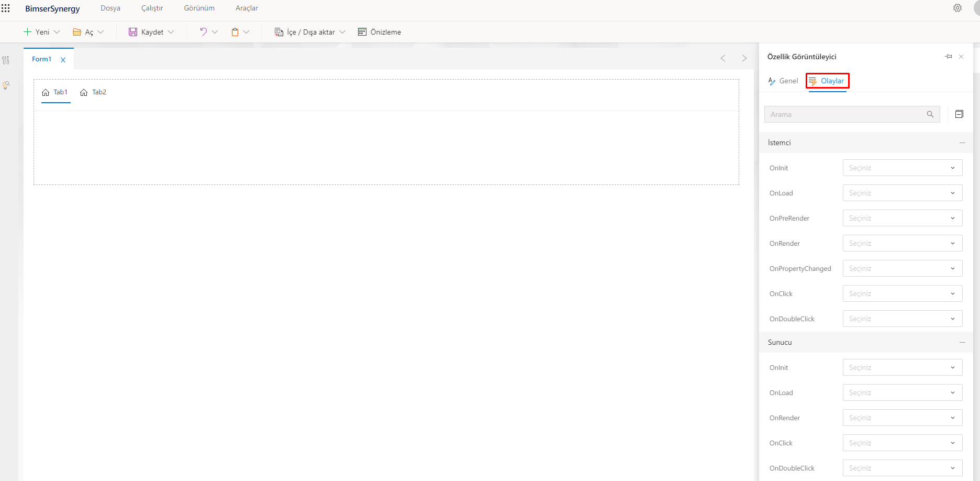Image resolution: width=980 pixels, height=481 pixels.
Task: Close the Özellik Görüntüleyici panel
Action: pos(961,57)
